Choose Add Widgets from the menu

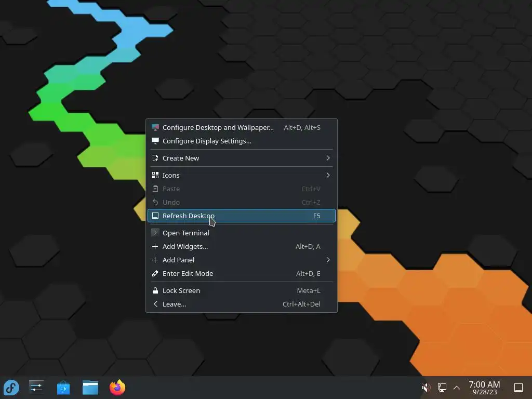pos(242,246)
